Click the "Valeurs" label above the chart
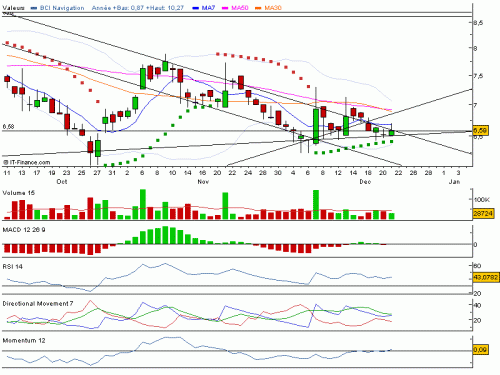The width and height of the screenshot is (500, 375). coord(13,8)
